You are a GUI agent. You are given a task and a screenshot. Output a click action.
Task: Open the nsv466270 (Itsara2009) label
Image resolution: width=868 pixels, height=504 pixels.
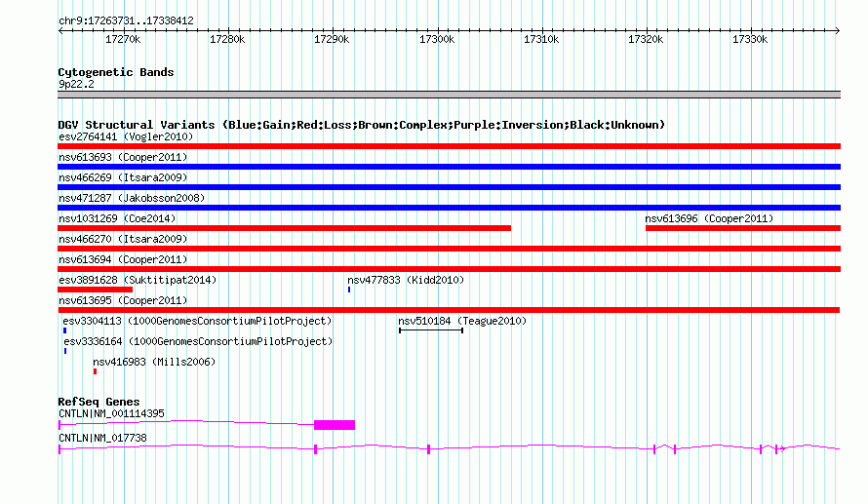tap(123, 239)
